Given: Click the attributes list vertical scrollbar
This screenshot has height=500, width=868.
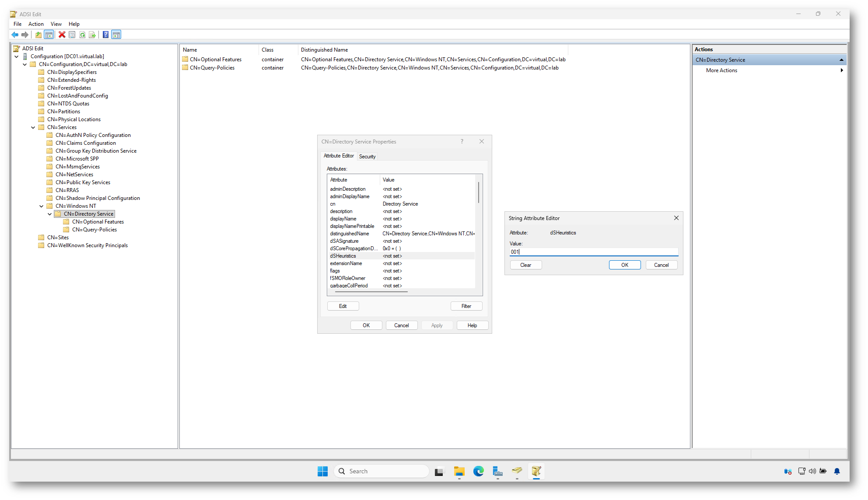Looking at the screenshot, I should click(479, 192).
